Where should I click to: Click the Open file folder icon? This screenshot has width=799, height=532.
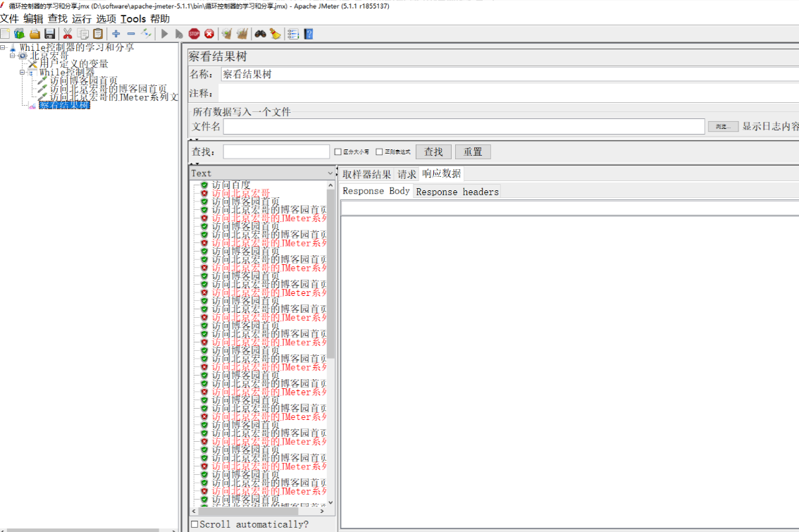point(35,34)
